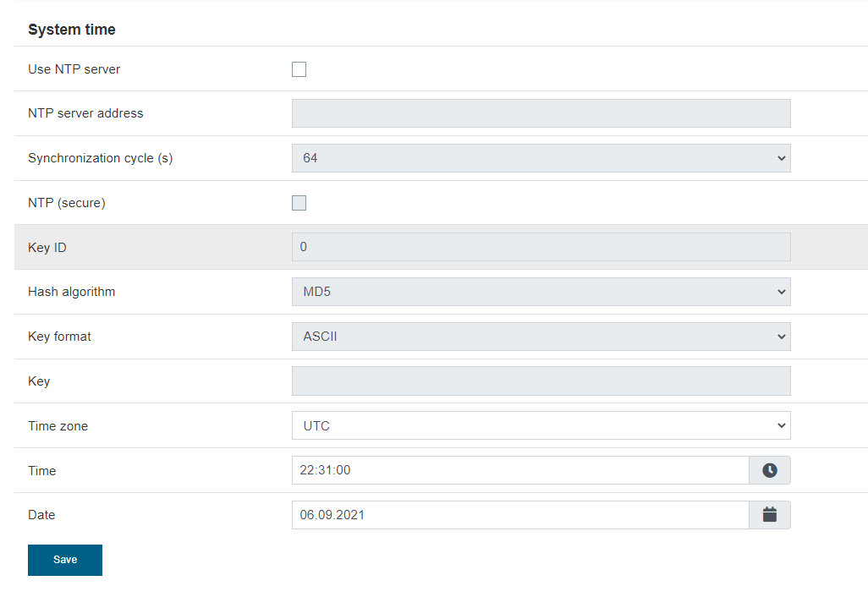This screenshot has height=597, width=868.
Task: Select the Key input field
Action: tap(541, 381)
